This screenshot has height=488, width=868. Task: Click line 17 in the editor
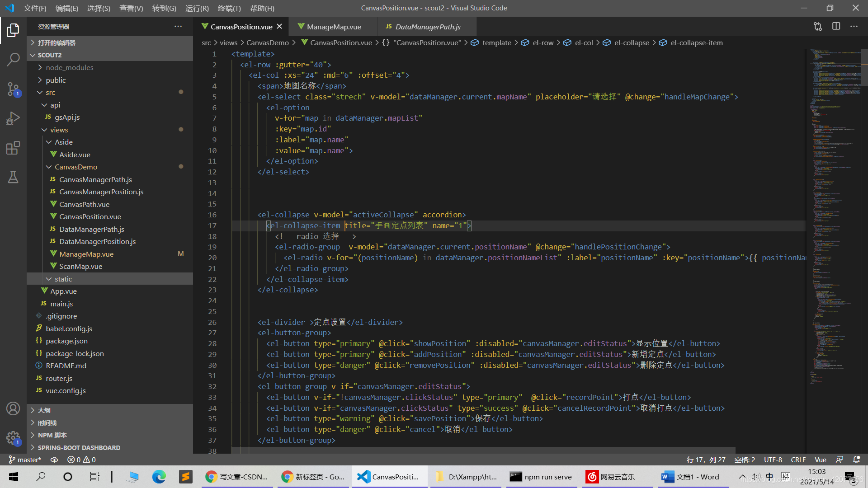pyautogui.click(x=518, y=225)
